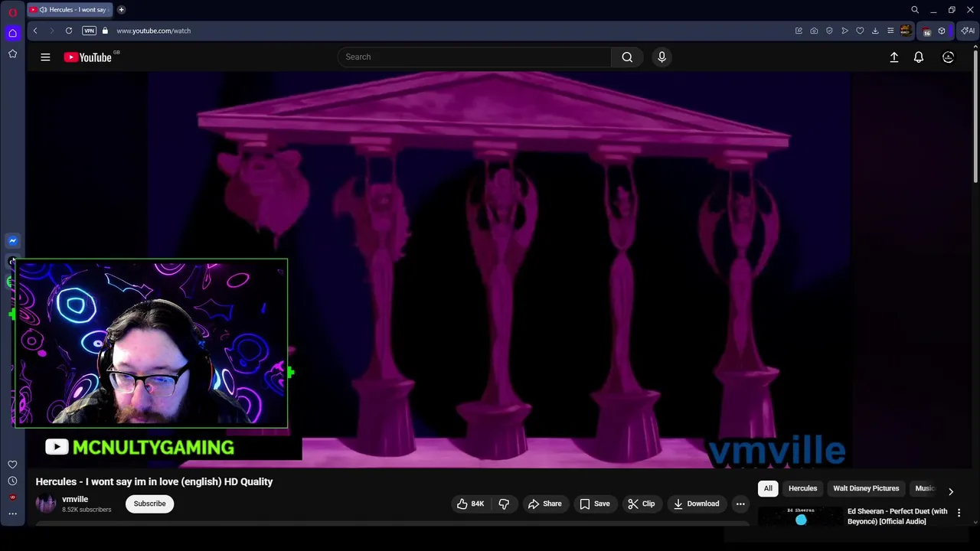Select the Music filter chip

click(925, 488)
